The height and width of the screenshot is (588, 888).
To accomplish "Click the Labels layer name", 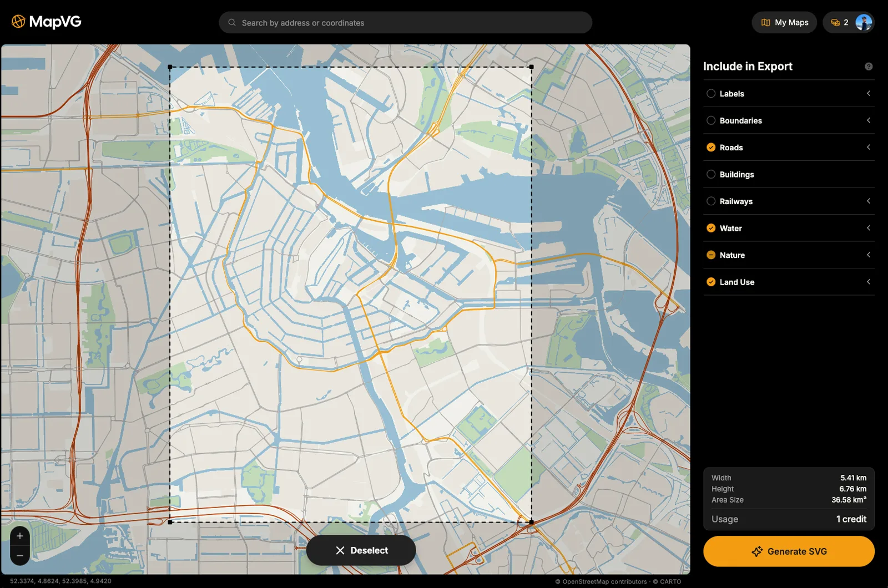I will click(x=731, y=94).
